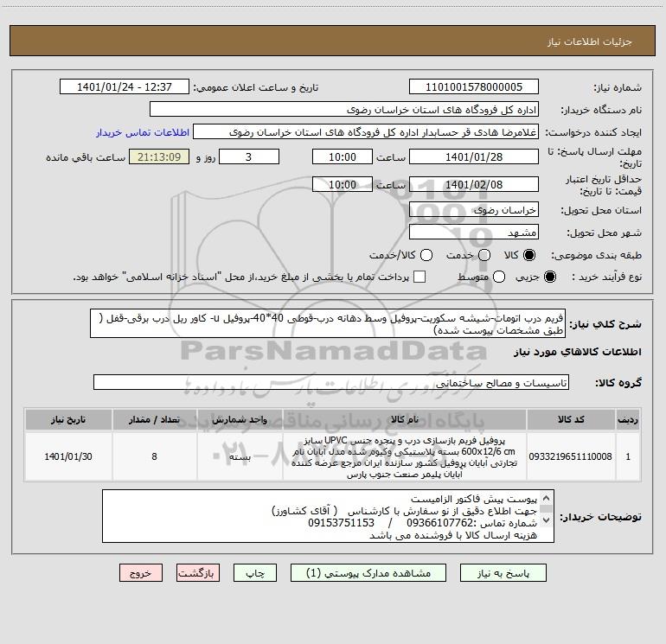Click the announcement date field 1401/01/24 - 12:37
This screenshot has width=666, height=644.
click(x=125, y=87)
